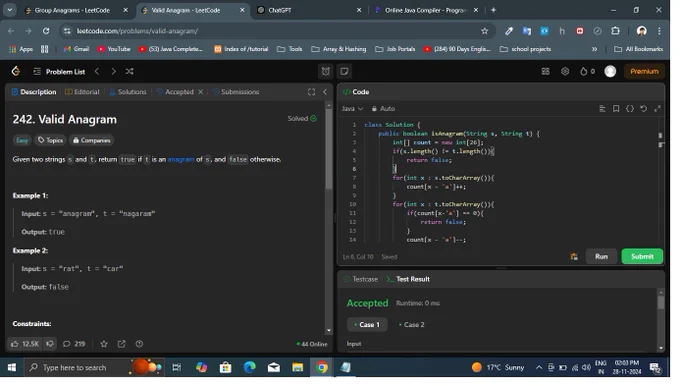The height and width of the screenshot is (386, 680).
Task: Start the timer alarm clock icon
Action: click(x=326, y=72)
